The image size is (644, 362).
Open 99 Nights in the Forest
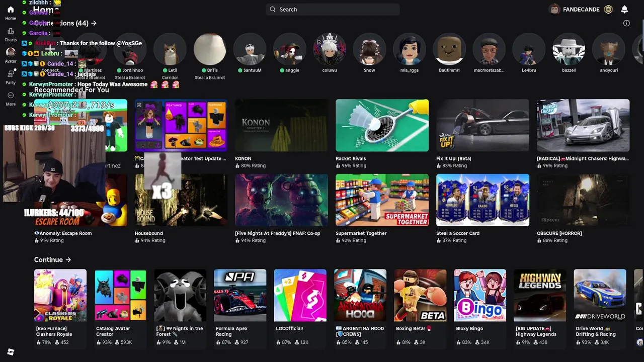[180, 295]
